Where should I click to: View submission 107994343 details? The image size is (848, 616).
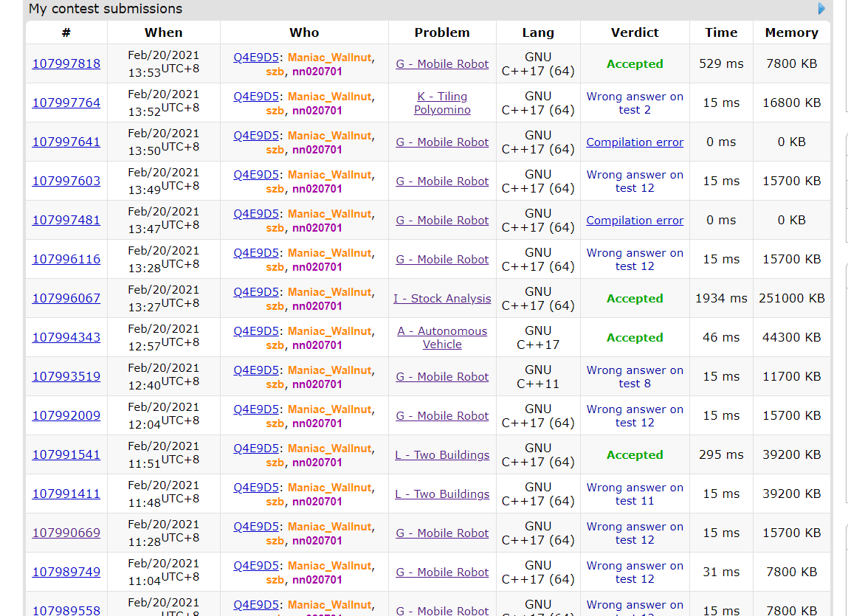click(x=66, y=337)
